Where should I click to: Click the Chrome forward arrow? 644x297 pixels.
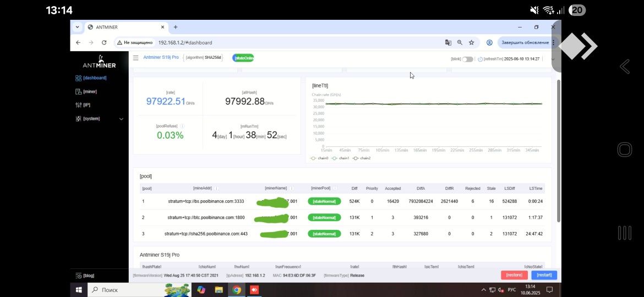pos(91,43)
